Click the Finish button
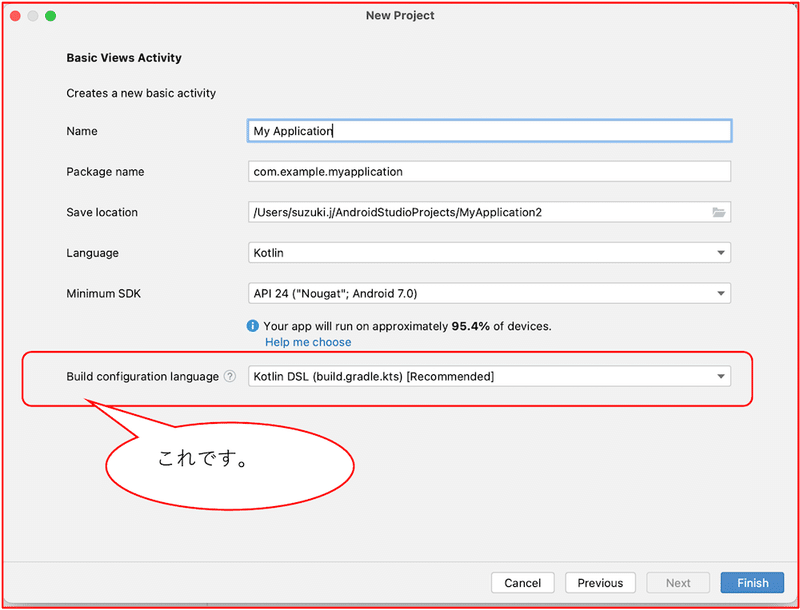The height and width of the screenshot is (610, 800). [752, 582]
